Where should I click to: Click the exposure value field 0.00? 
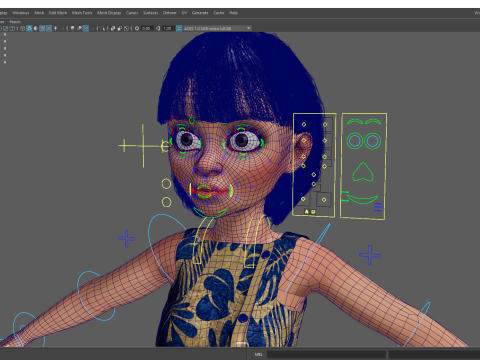click(x=147, y=28)
